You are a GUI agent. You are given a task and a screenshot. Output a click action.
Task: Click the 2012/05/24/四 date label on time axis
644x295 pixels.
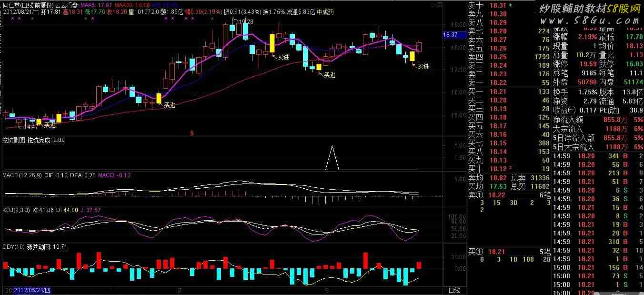click(x=32, y=290)
